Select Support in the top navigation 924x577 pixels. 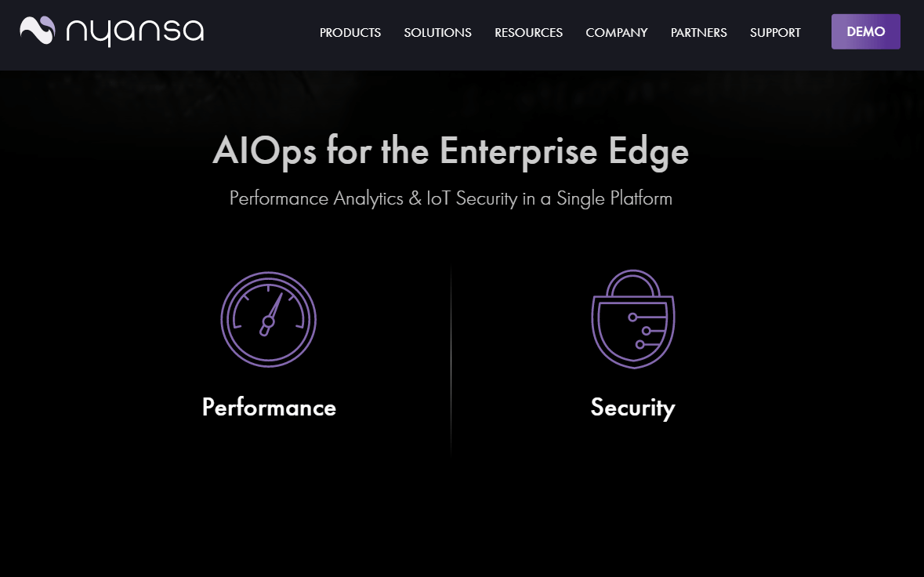pos(775,33)
